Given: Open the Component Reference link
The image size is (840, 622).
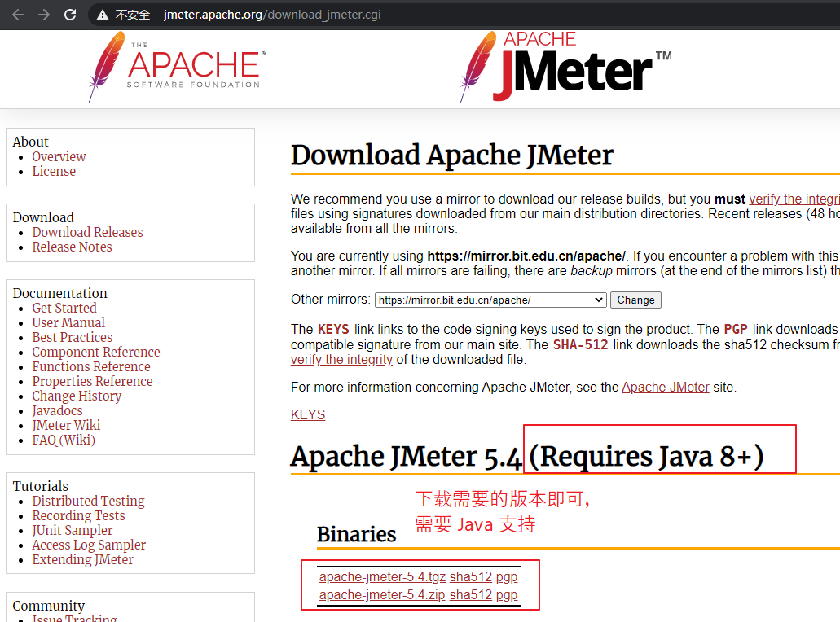Looking at the screenshot, I should (x=96, y=352).
